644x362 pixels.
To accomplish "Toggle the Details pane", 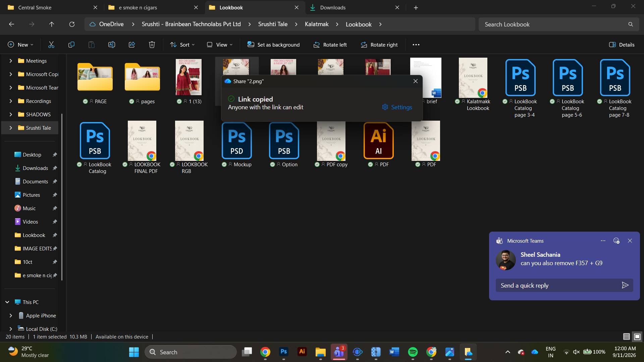I will click(622, 45).
